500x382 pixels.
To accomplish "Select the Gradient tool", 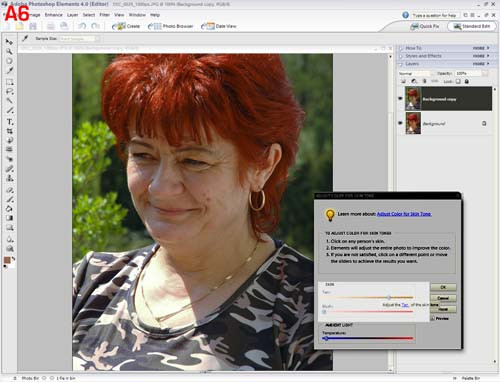I will (9, 218).
